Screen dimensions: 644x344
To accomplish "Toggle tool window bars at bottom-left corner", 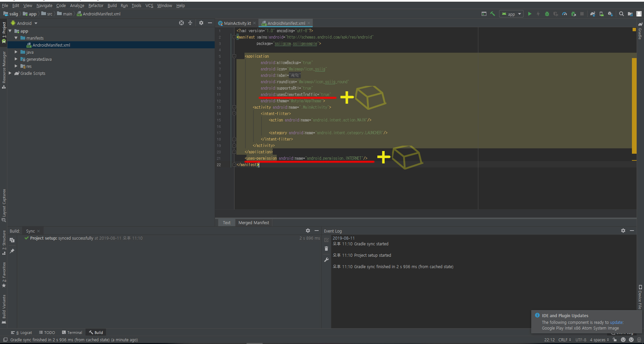I will [5, 340].
